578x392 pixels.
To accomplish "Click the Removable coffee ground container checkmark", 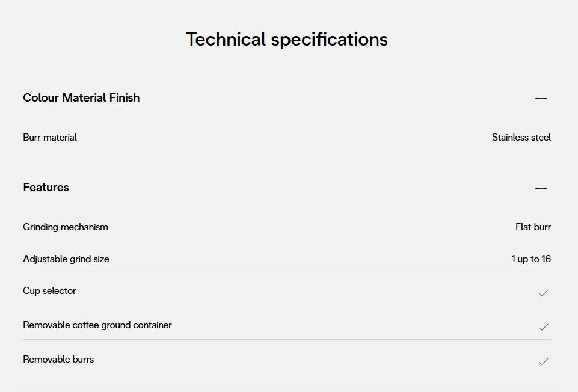I will [543, 327].
